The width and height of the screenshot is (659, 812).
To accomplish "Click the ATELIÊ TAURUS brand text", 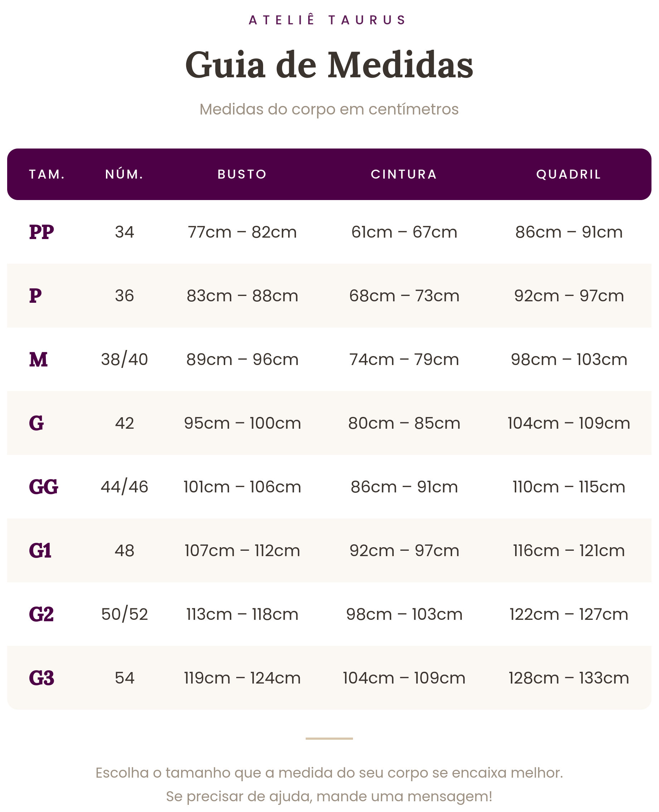I will click(328, 20).
